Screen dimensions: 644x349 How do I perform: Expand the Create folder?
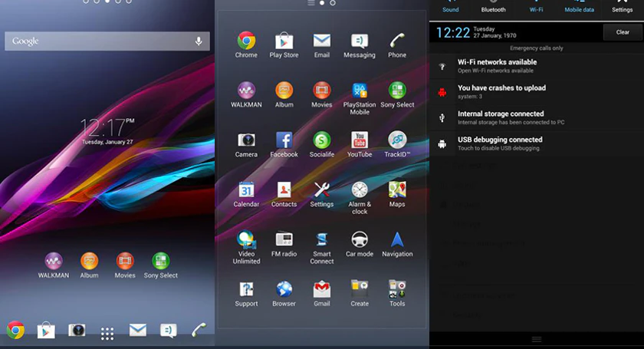[x=360, y=294]
